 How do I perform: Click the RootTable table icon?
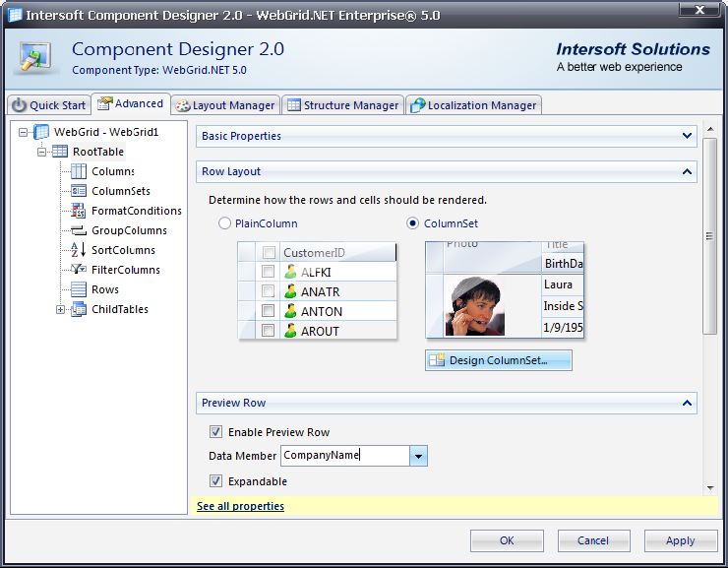pos(60,152)
